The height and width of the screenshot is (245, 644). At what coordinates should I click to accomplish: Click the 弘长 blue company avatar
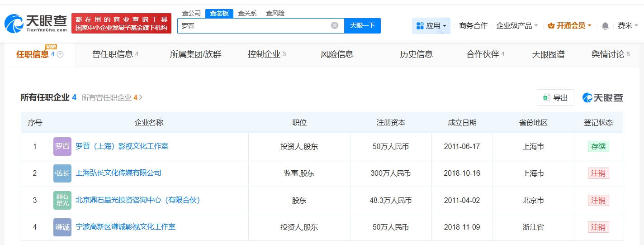pos(62,173)
